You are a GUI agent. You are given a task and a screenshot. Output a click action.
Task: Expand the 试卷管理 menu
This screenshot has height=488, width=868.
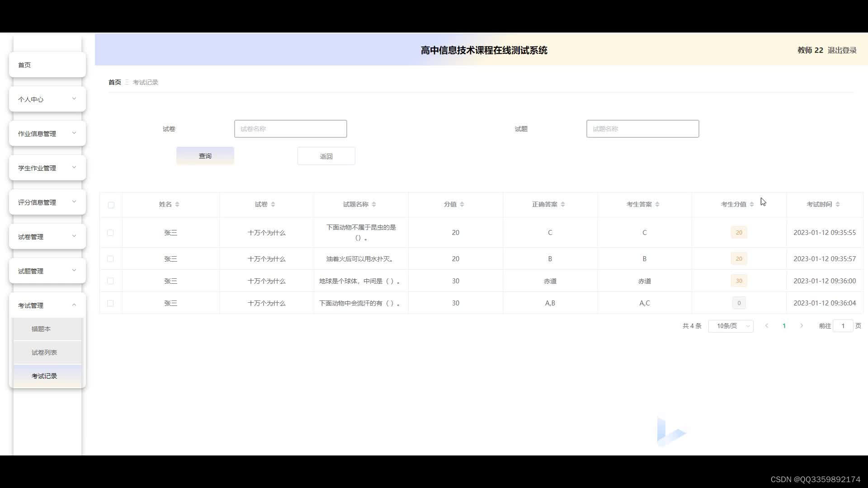[x=47, y=237]
